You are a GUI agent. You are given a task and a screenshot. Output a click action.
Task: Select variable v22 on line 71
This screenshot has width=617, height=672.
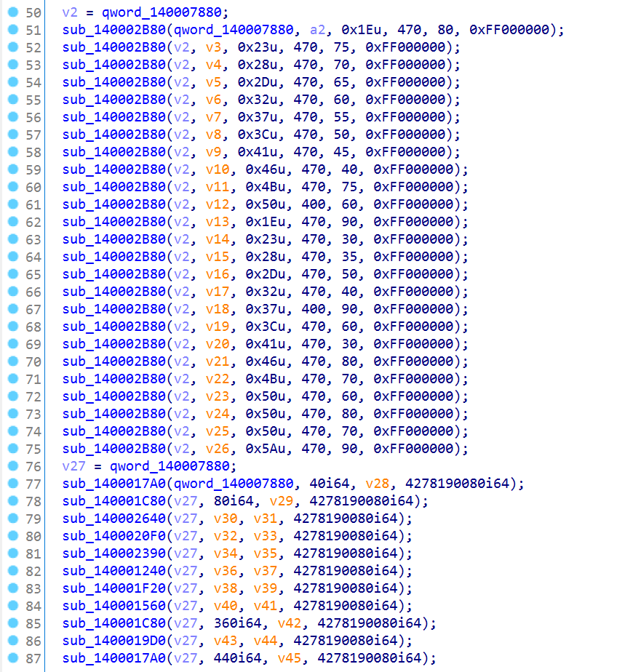(x=218, y=379)
